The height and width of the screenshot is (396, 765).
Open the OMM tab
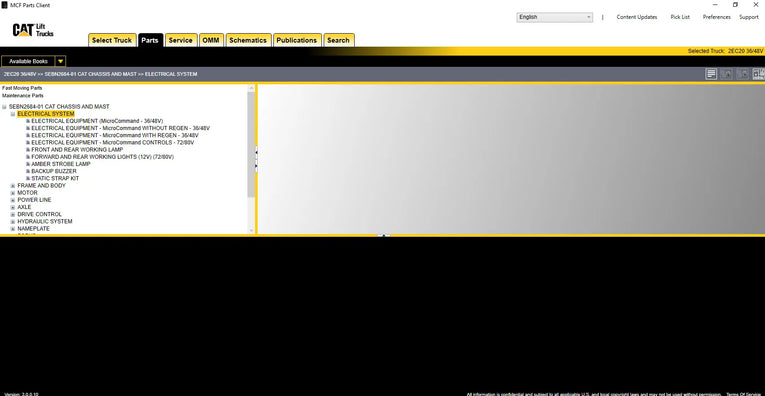(x=211, y=40)
